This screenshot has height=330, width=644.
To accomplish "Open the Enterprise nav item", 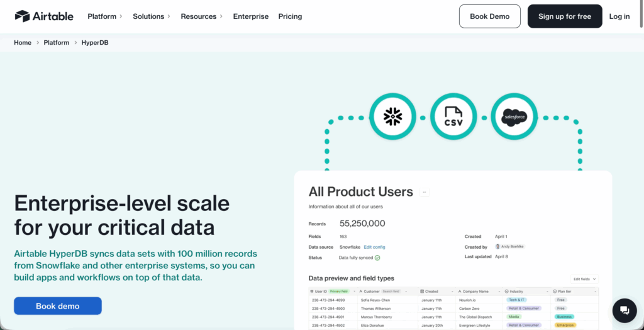I will pyautogui.click(x=250, y=16).
